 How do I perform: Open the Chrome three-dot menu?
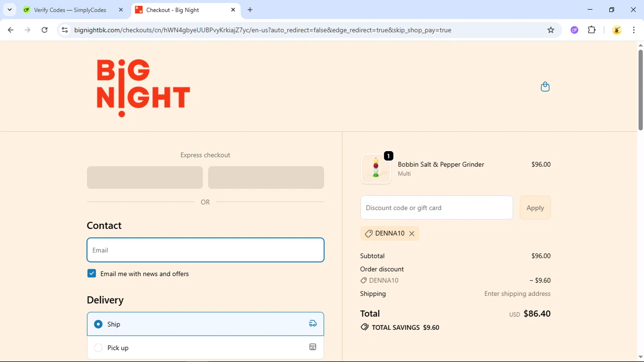point(634,30)
